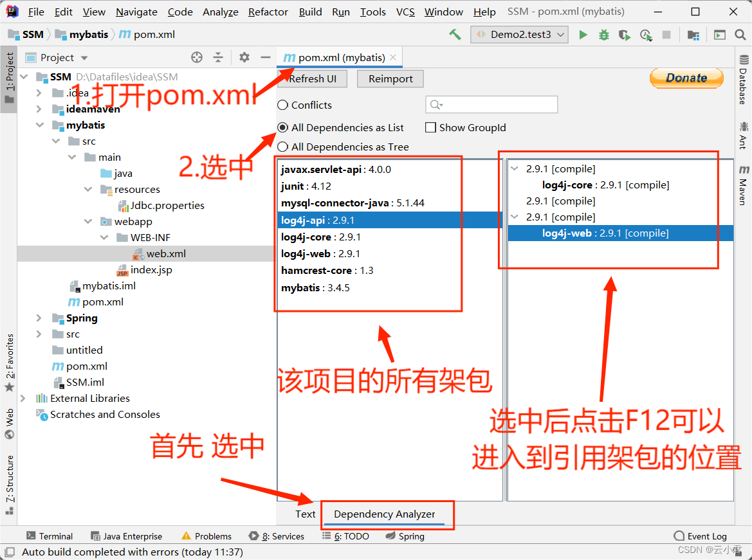Open Java Enterprise tool window
Screen dimensions: 752x560
tap(127, 536)
